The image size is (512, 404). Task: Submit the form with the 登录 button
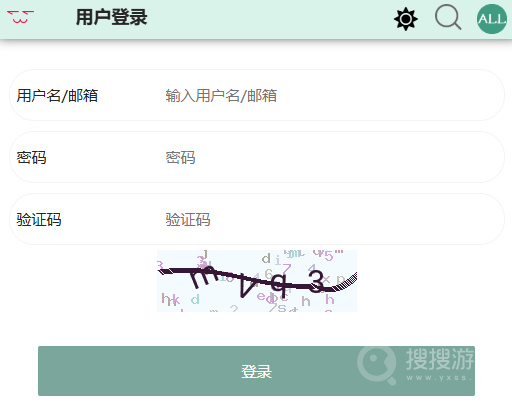click(256, 371)
